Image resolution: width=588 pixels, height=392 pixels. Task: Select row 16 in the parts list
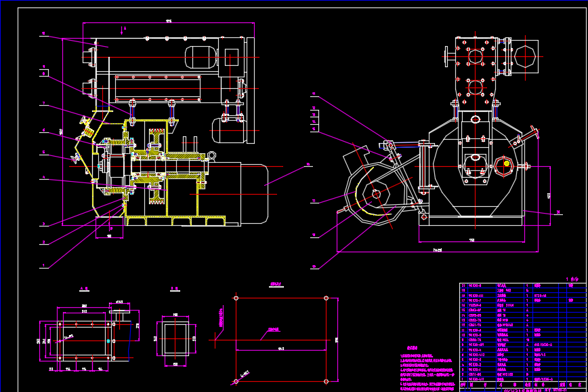coord(522,305)
